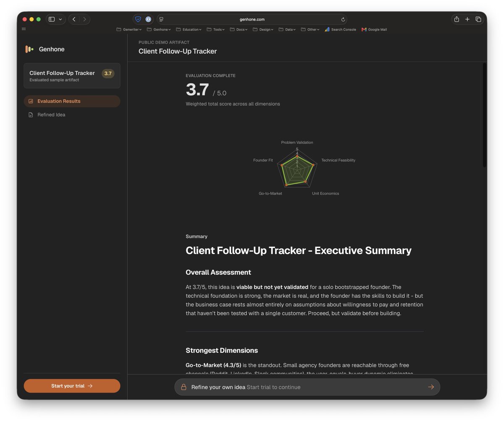
Task: Open the sidebar options dropdown arrow
Action: pos(60,19)
